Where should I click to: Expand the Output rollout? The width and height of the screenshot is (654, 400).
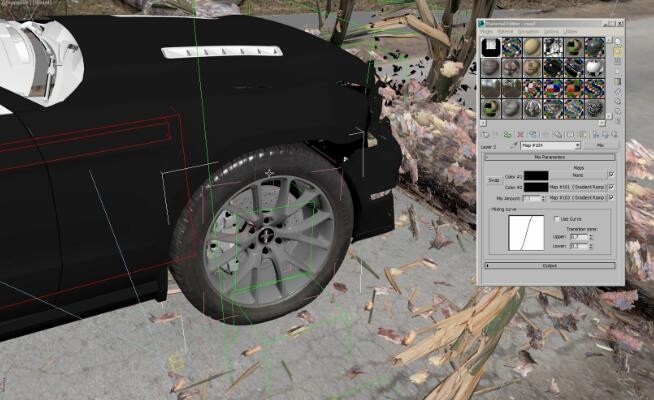point(550,265)
